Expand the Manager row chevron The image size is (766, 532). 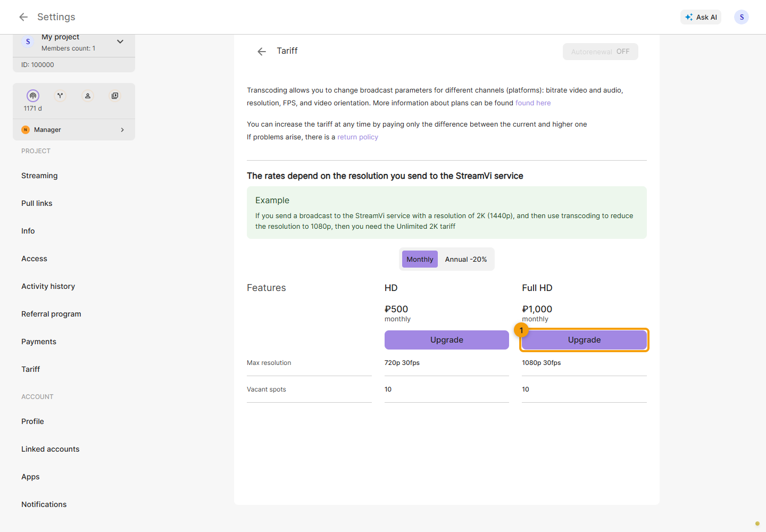click(x=122, y=130)
